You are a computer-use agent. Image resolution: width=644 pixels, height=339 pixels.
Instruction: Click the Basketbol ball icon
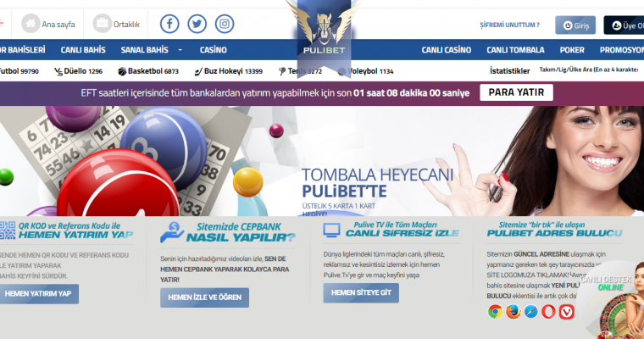click(122, 71)
